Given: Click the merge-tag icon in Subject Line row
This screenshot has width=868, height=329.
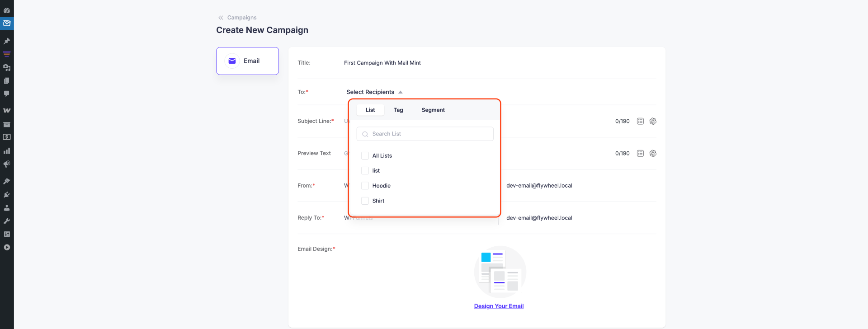Looking at the screenshot, I should 640,121.
